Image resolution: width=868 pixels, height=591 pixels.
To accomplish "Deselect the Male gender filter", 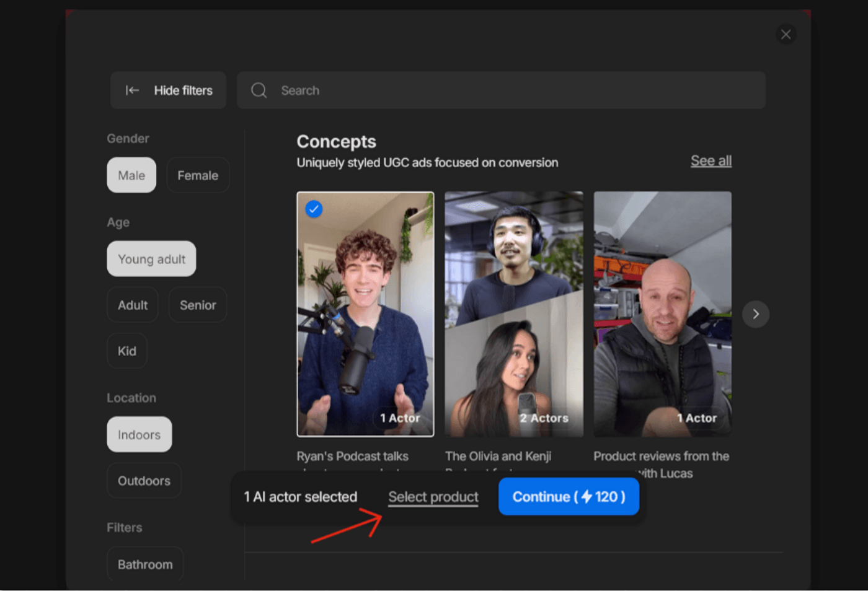I will [x=131, y=175].
